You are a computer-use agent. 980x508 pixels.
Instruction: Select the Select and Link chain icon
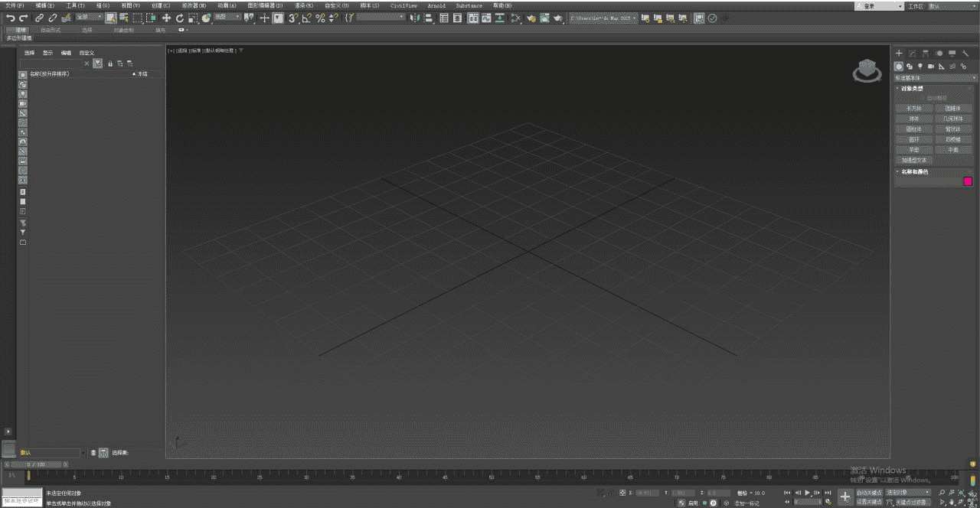(x=38, y=18)
